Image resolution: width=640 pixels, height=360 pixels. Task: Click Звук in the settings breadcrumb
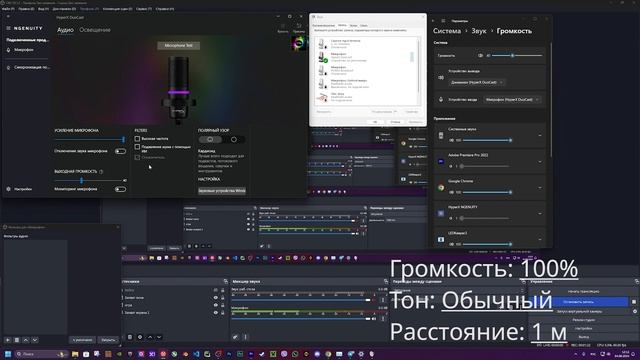(x=479, y=31)
